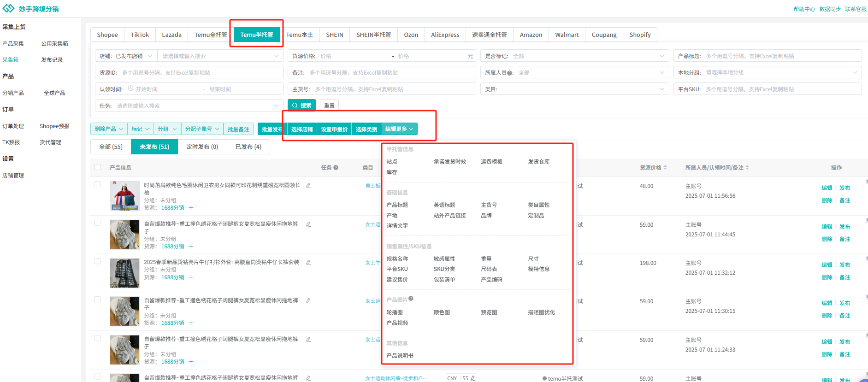Switch to the TikTok platform tab
The width and height of the screenshot is (868, 382).
tap(140, 35)
